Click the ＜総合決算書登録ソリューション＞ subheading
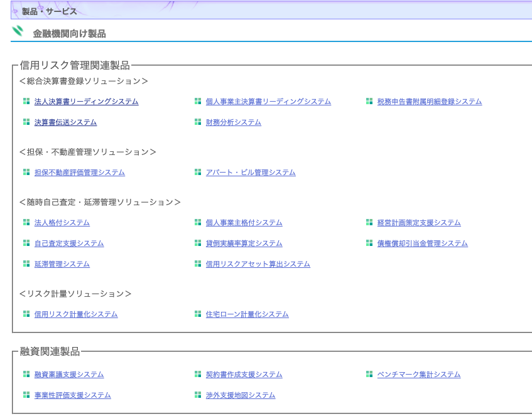The height and width of the screenshot is (416, 532). tap(84, 81)
